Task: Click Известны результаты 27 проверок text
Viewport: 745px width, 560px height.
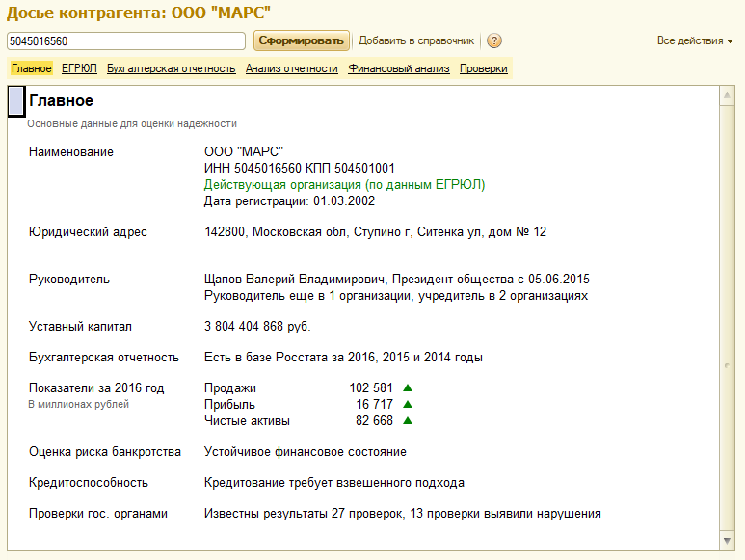Action: (403, 514)
